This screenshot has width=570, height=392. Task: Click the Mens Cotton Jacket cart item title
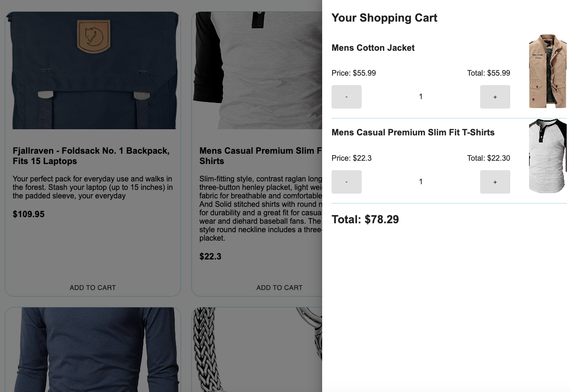click(x=373, y=47)
